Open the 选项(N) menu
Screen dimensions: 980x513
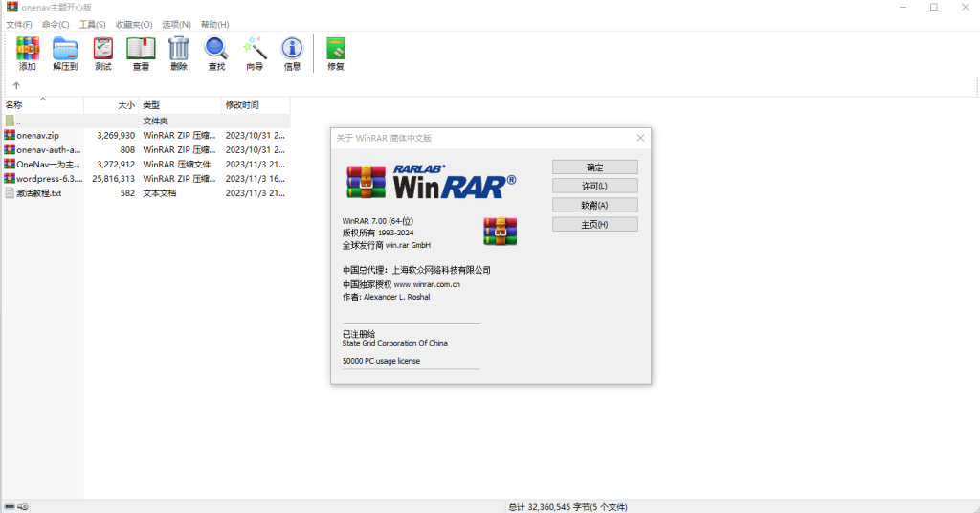tap(176, 24)
